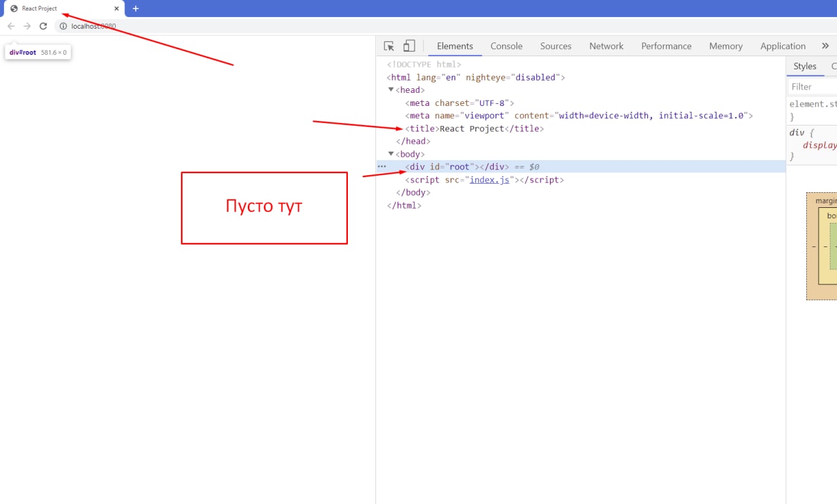Collapse the body element node

[x=391, y=154]
